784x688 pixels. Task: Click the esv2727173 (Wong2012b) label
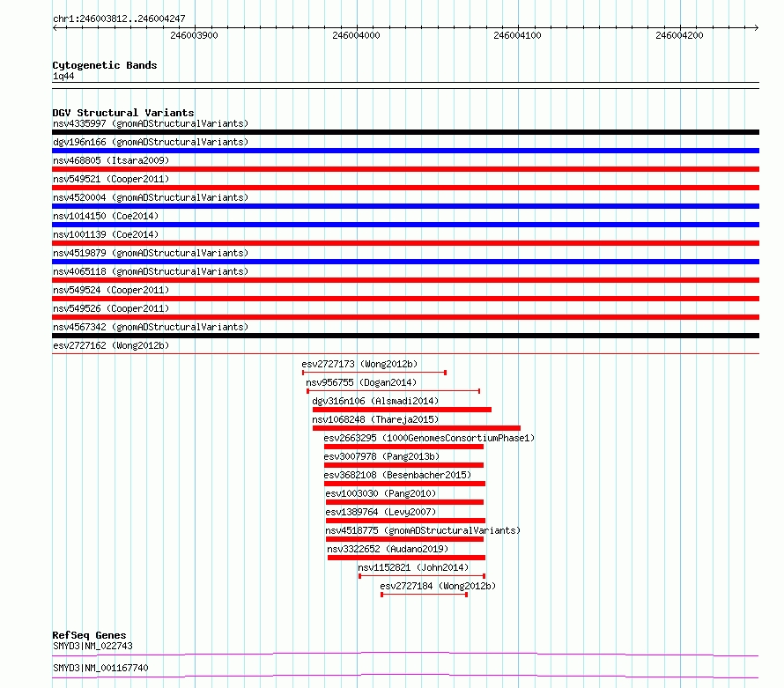359,364
